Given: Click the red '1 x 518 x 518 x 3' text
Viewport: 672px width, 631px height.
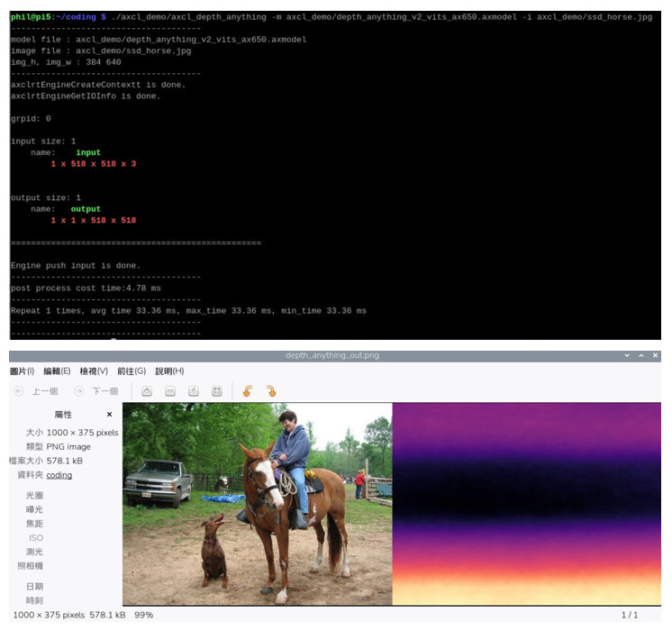Looking at the screenshot, I should point(94,164).
